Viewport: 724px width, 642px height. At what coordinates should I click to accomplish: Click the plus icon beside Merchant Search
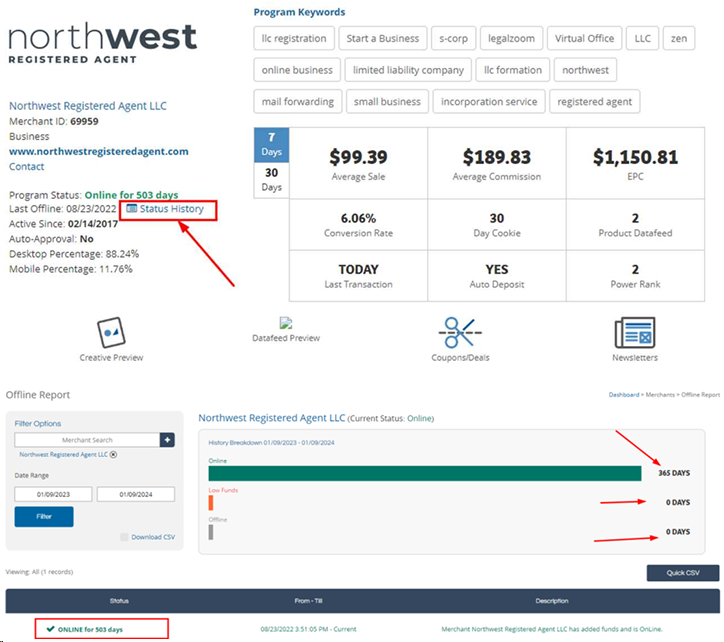(x=167, y=440)
